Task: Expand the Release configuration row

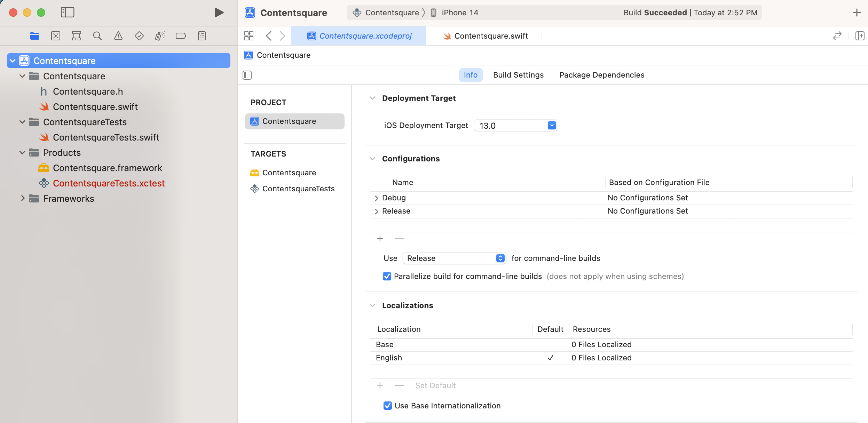Action: pyautogui.click(x=376, y=211)
